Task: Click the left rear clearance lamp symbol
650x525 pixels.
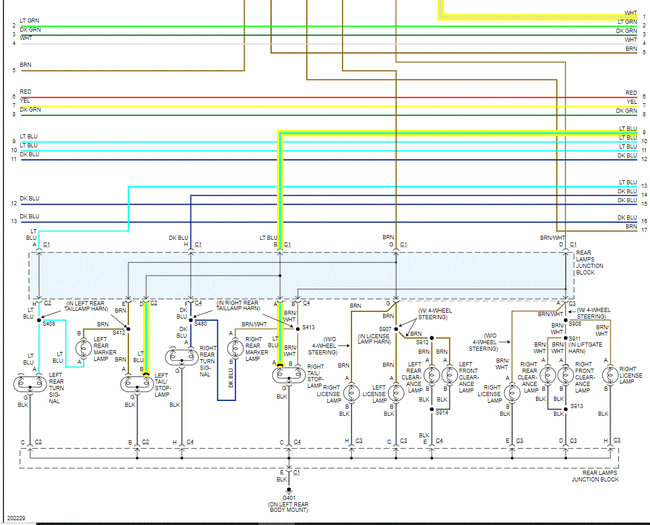Action: pos(432,375)
